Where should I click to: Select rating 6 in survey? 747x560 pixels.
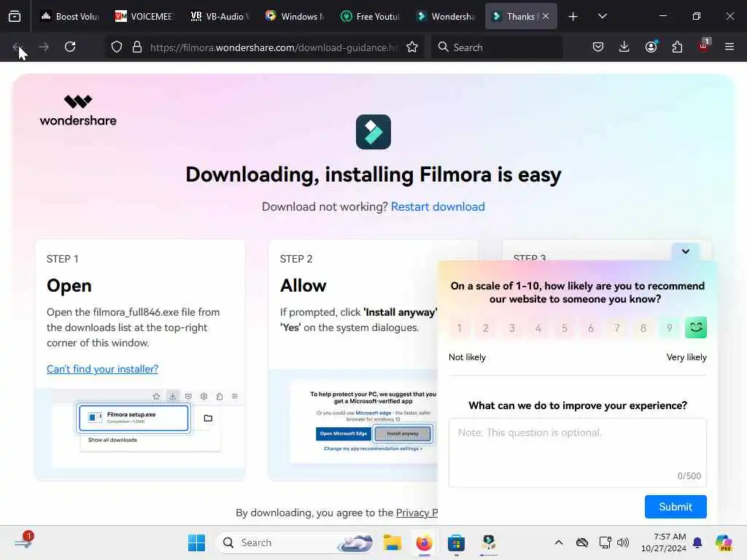pyautogui.click(x=591, y=328)
